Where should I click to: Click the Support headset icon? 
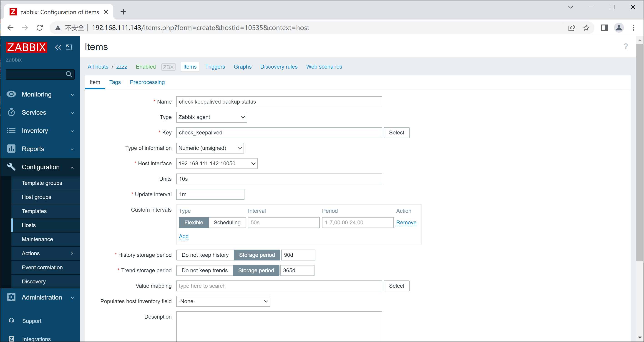click(x=11, y=320)
